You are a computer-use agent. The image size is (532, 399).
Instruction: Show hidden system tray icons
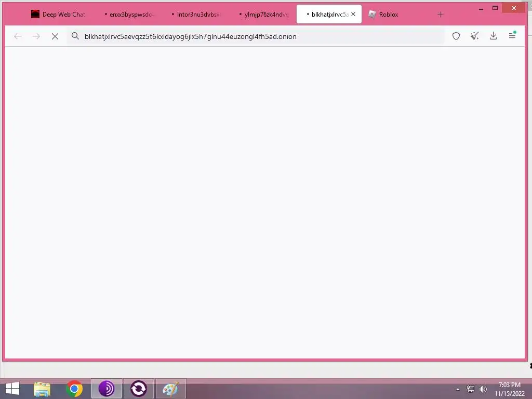pos(458,389)
